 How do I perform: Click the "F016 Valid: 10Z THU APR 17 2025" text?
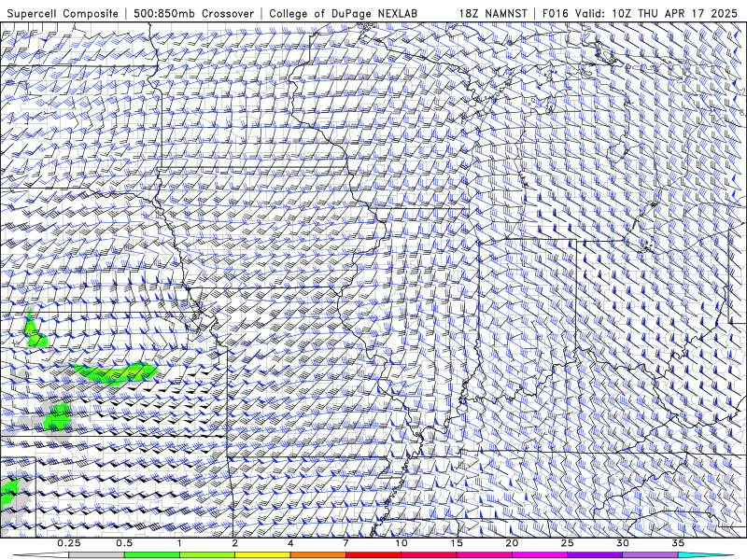click(640, 13)
